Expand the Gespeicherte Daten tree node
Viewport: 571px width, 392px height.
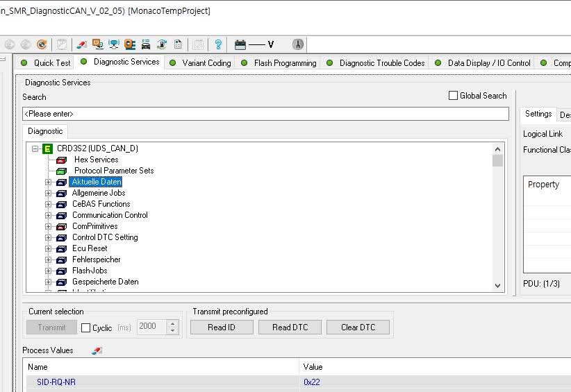(x=48, y=282)
